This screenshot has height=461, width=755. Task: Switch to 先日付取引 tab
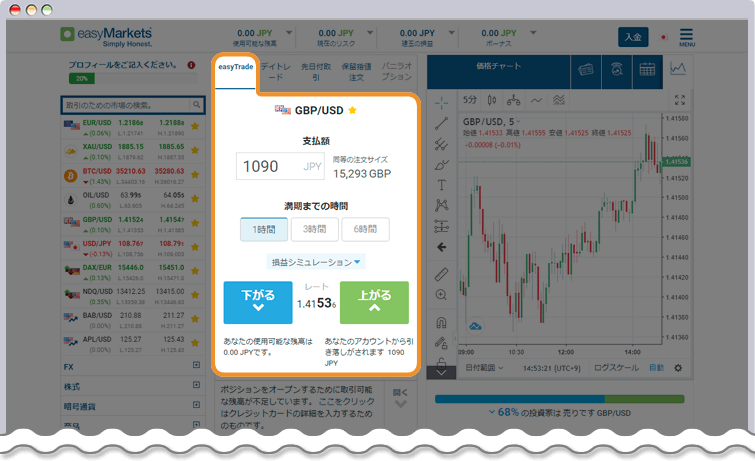[316, 72]
